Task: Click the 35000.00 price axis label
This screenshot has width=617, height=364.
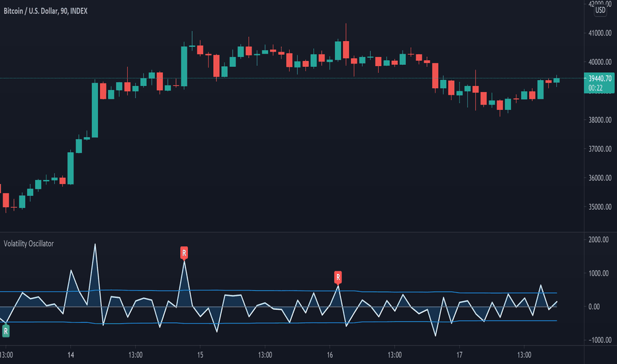Action: tap(600, 206)
